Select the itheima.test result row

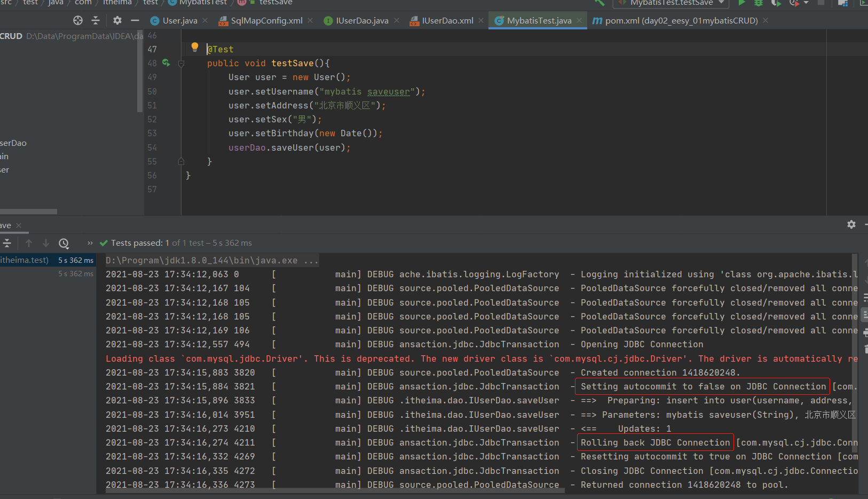coord(48,260)
